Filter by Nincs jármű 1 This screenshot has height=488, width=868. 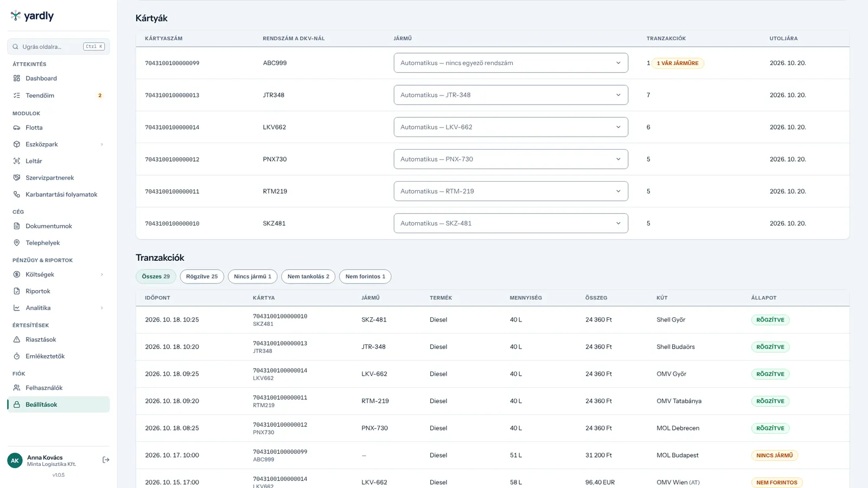pos(253,277)
